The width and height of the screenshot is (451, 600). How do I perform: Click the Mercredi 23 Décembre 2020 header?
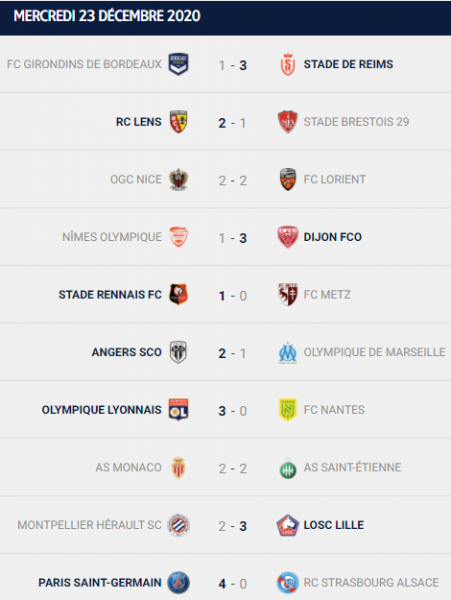click(x=107, y=16)
